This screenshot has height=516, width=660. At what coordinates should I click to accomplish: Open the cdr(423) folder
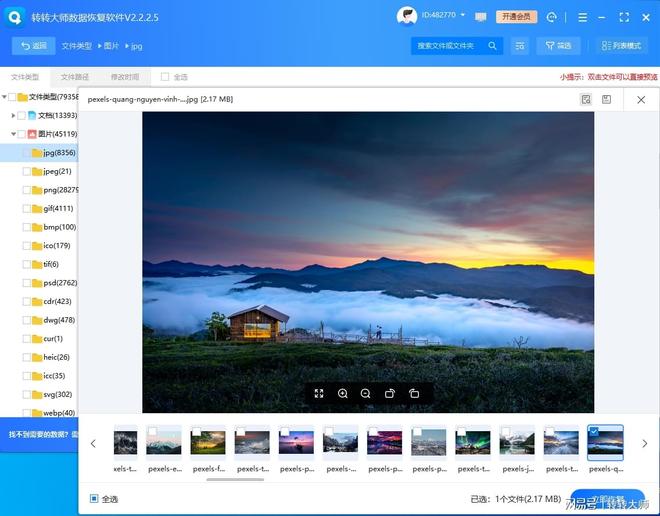click(x=52, y=301)
